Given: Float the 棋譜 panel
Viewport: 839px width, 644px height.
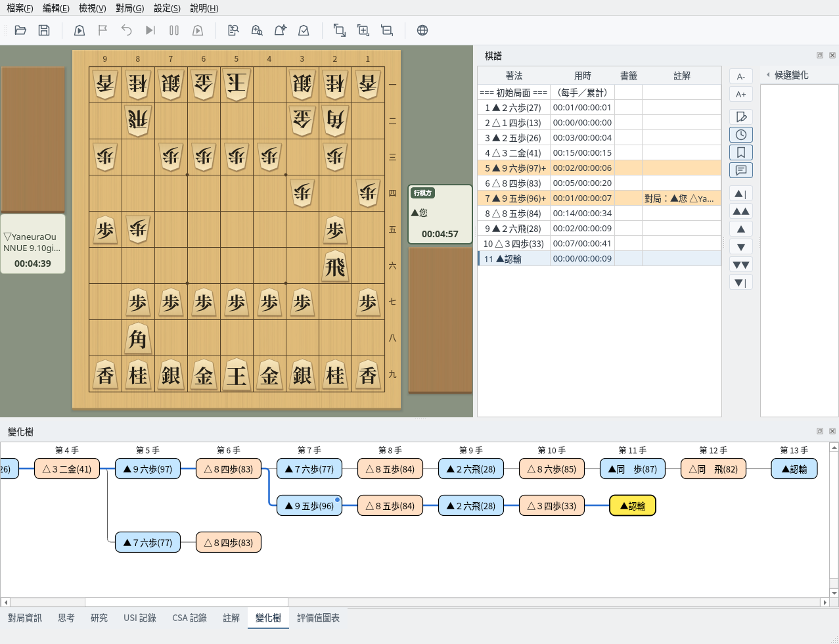Looking at the screenshot, I should (820, 55).
